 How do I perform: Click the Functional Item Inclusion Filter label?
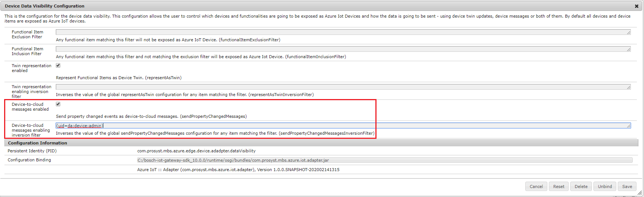(x=27, y=51)
